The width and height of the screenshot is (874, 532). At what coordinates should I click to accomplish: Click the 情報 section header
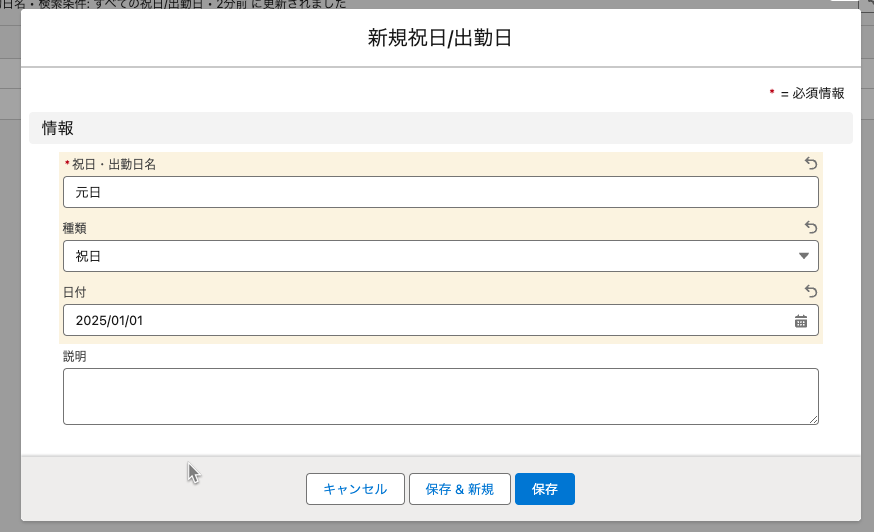pos(440,128)
